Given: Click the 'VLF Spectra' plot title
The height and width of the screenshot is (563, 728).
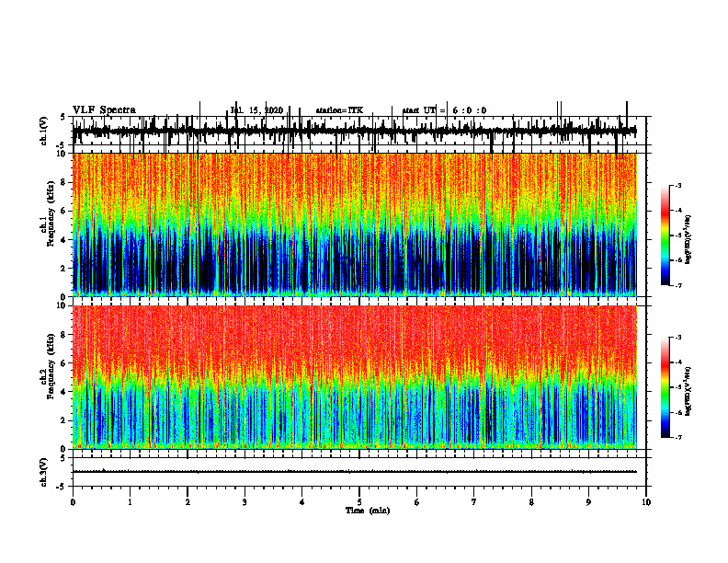Looking at the screenshot, I should tap(104, 109).
